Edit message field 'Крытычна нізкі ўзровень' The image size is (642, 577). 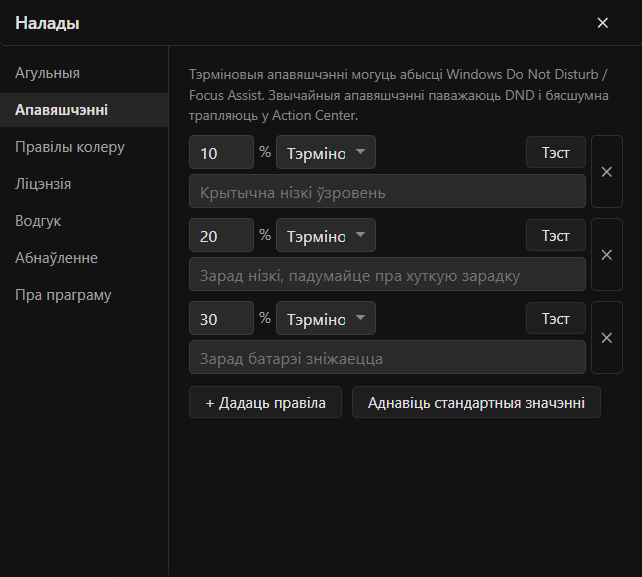click(387, 191)
